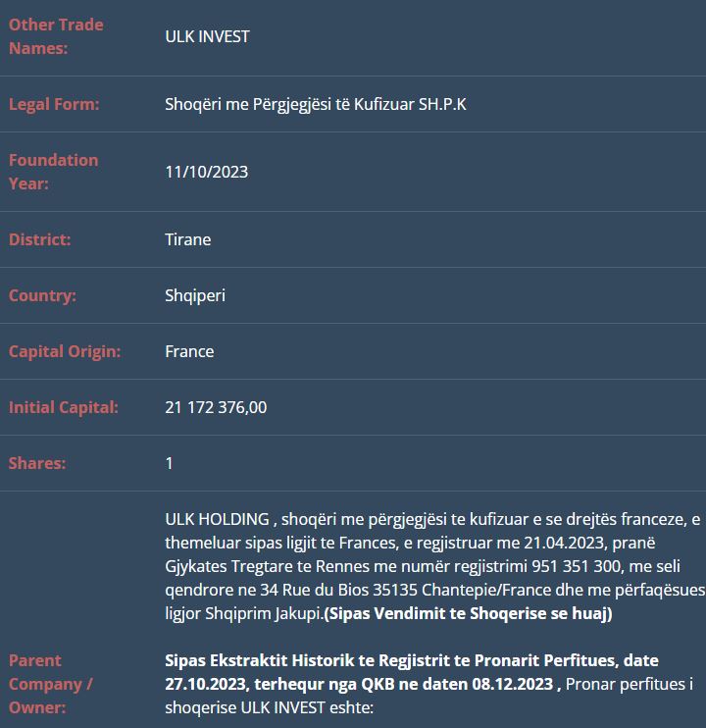Click the 'Initial Capital' label
The width and height of the screenshot is (706, 728).
(64, 407)
